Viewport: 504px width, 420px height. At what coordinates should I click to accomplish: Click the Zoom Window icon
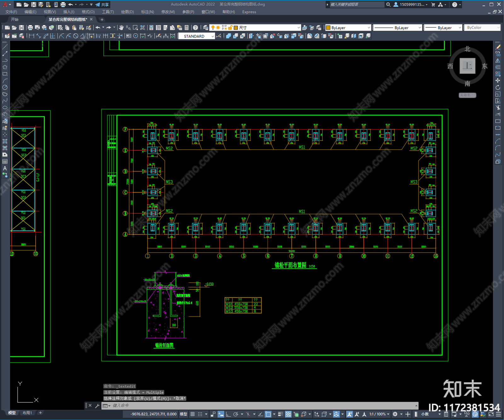click(135, 28)
